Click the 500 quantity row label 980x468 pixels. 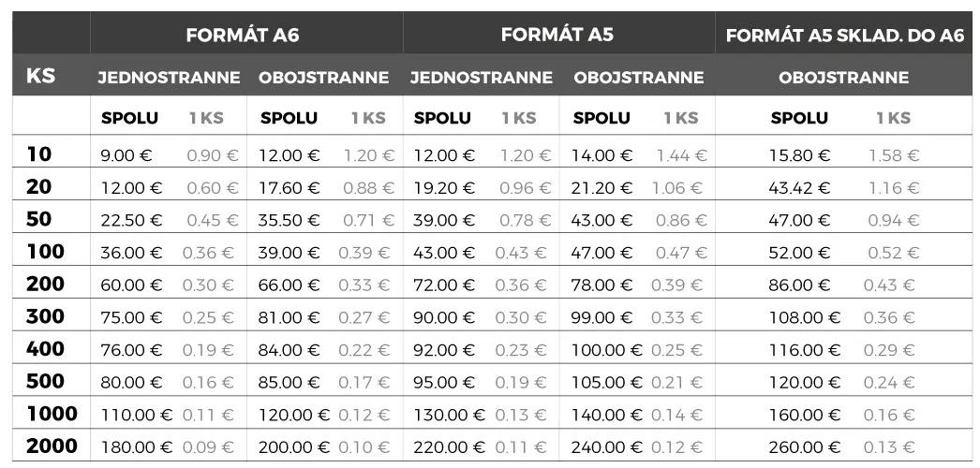pyautogui.click(x=45, y=382)
